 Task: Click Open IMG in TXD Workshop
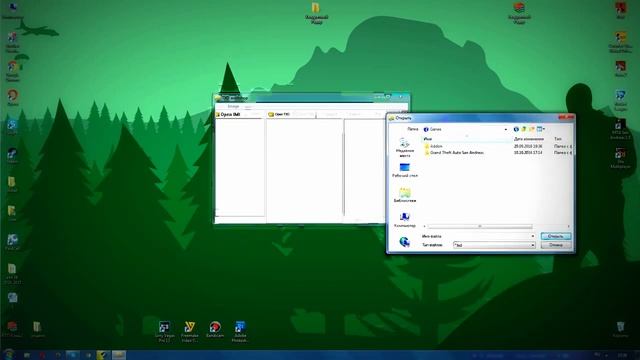tap(228, 115)
